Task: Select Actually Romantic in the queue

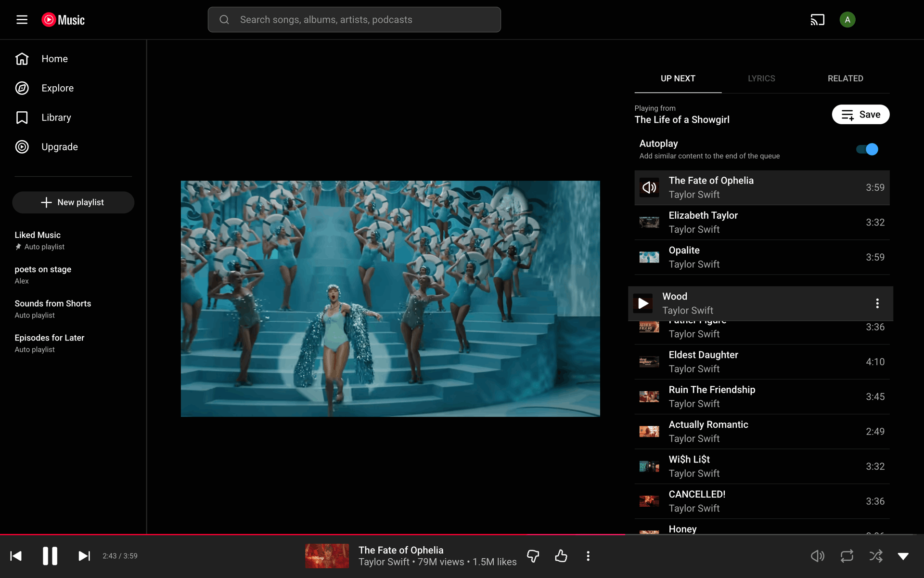Action: pyautogui.click(x=762, y=432)
